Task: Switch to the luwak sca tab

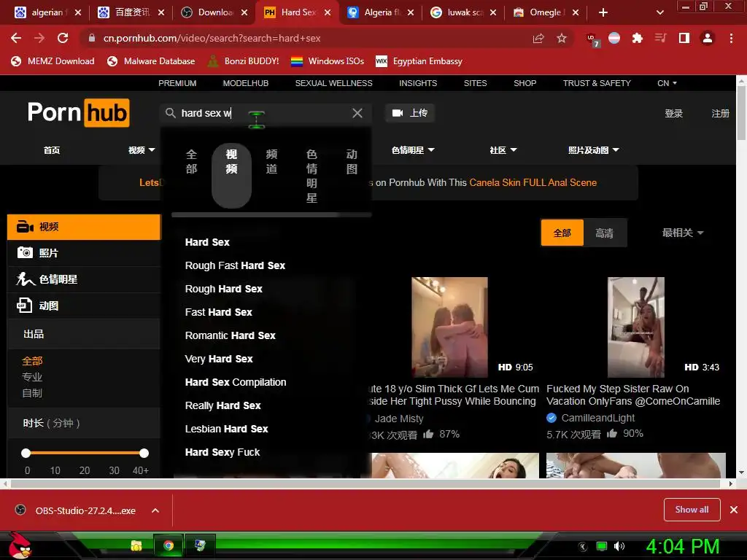Action: 464,12
